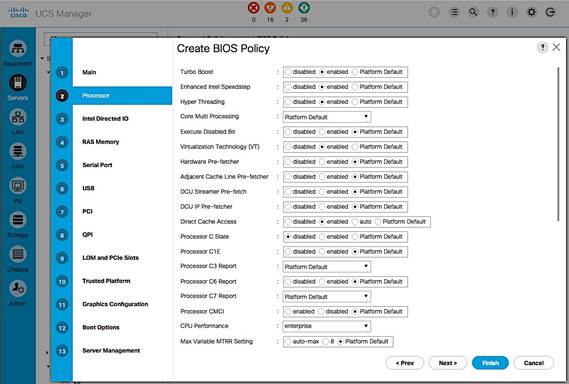Set Adjacent Cache Line Pre-fetcher to enabled
Screen dimensions: 569x384
[322, 177]
